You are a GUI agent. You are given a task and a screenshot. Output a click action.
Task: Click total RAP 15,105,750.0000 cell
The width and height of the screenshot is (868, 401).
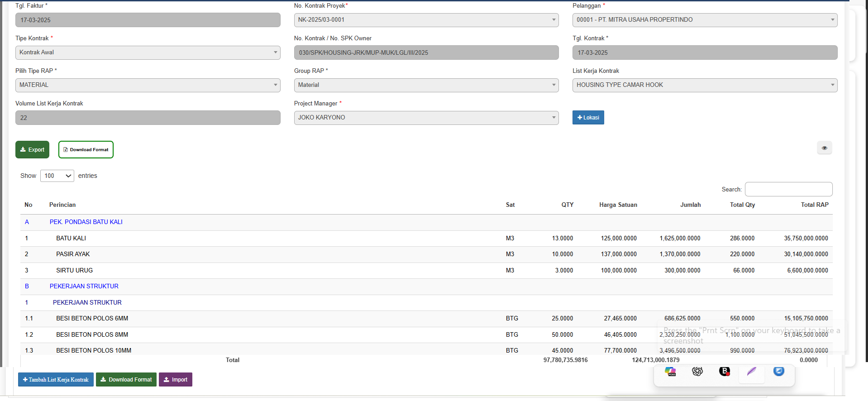(806, 319)
